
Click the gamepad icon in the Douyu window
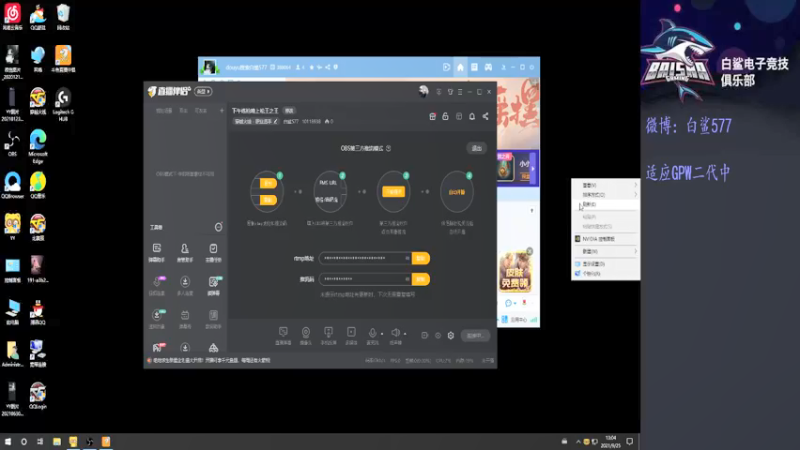488,67
